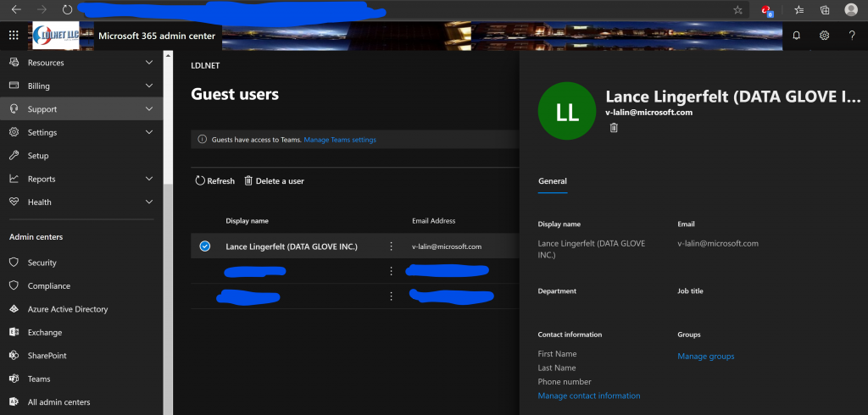This screenshot has height=415, width=868.
Task: Click v-lalin@microsoft.com in the table row
Action: (x=447, y=246)
